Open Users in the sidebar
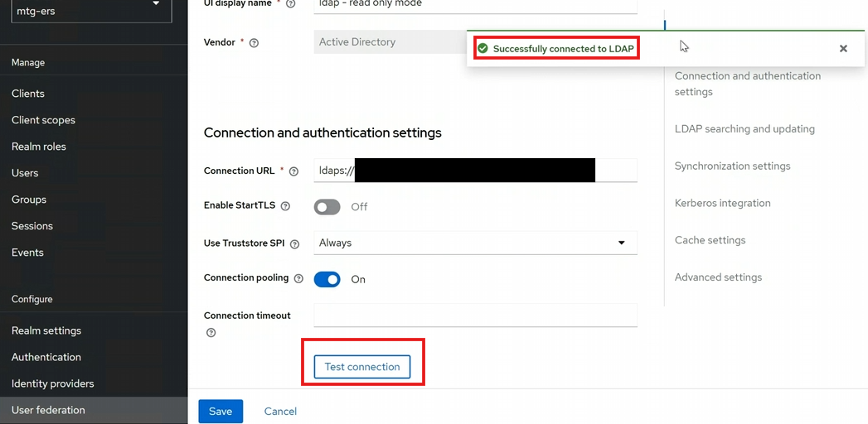Image resolution: width=868 pixels, height=424 pixels. click(25, 173)
